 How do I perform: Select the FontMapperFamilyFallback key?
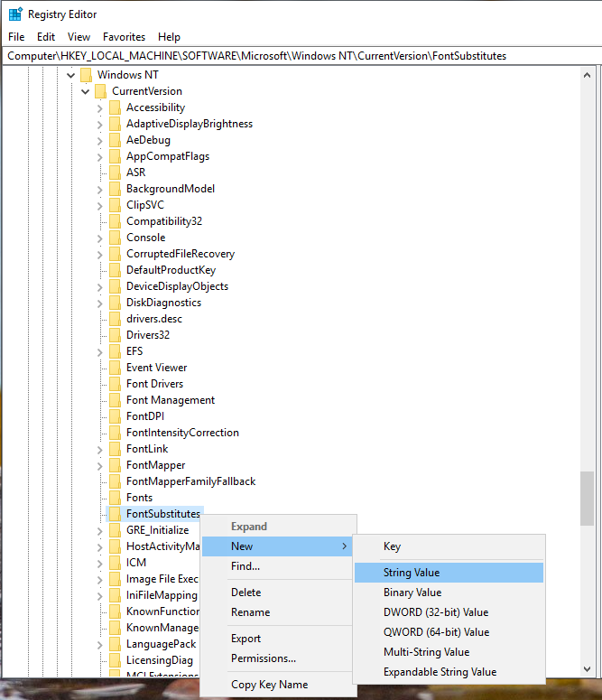click(191, 481)
